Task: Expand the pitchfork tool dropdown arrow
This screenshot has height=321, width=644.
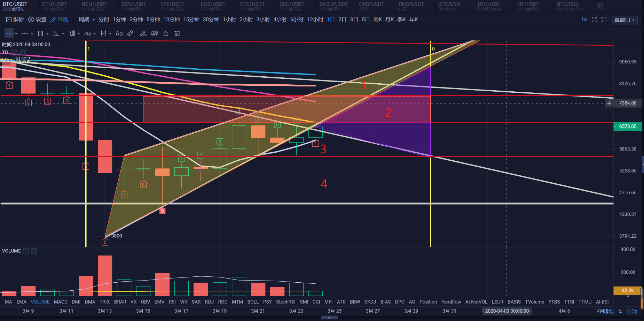Action: 79,34
